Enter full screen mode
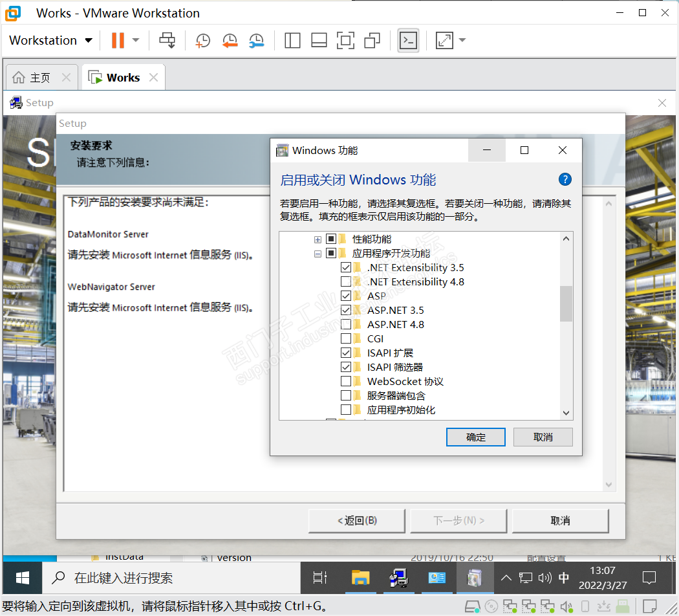Image resolution: width=679 pixels, height=616 pixels. tap(345, 41)
